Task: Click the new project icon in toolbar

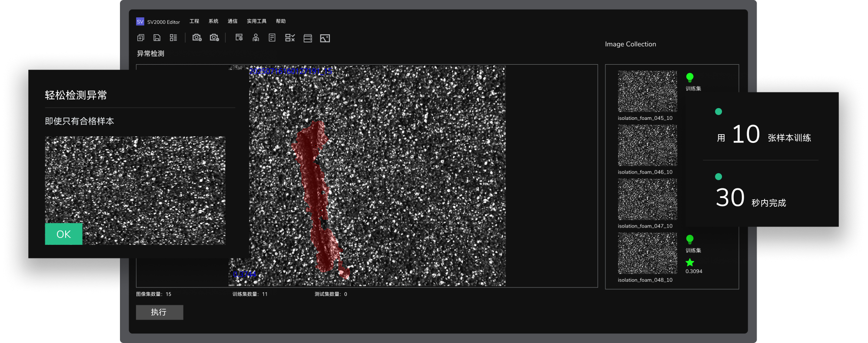Action: pyautogui.click(x=141, y=38)
